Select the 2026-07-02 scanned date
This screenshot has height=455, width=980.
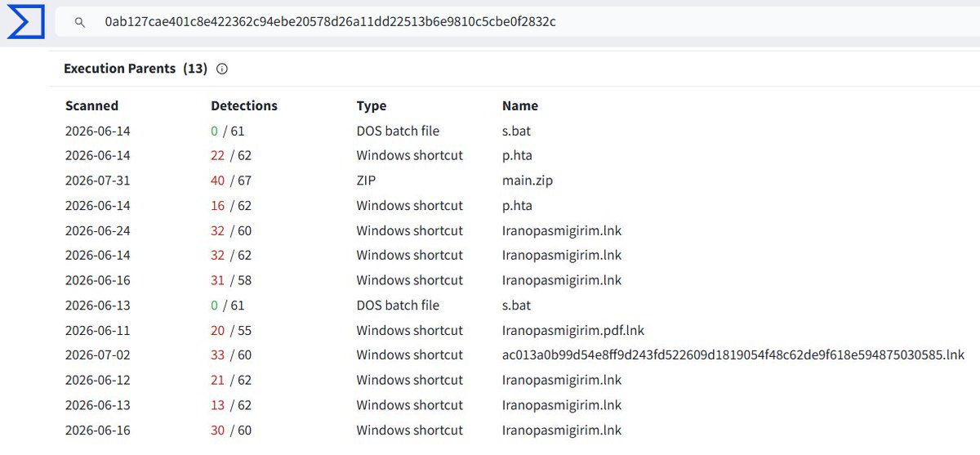(98, 355)
